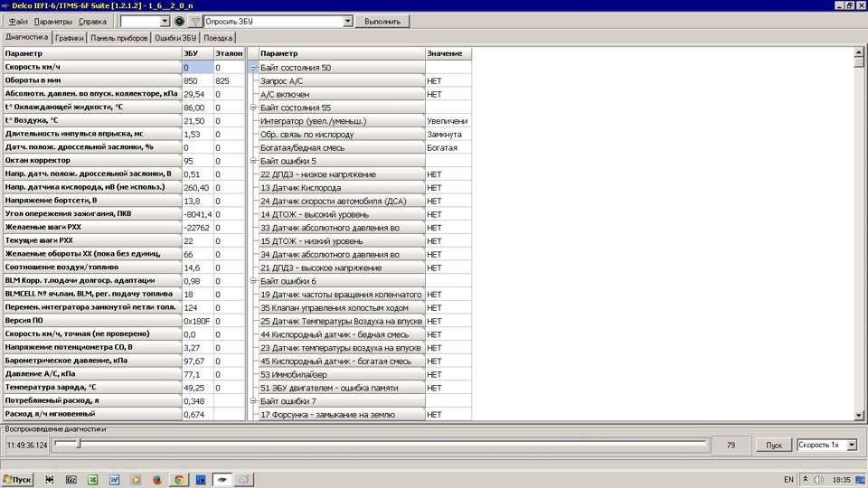Select 35 Клапан управления холостым ходом row

click(x=364, y=307)
